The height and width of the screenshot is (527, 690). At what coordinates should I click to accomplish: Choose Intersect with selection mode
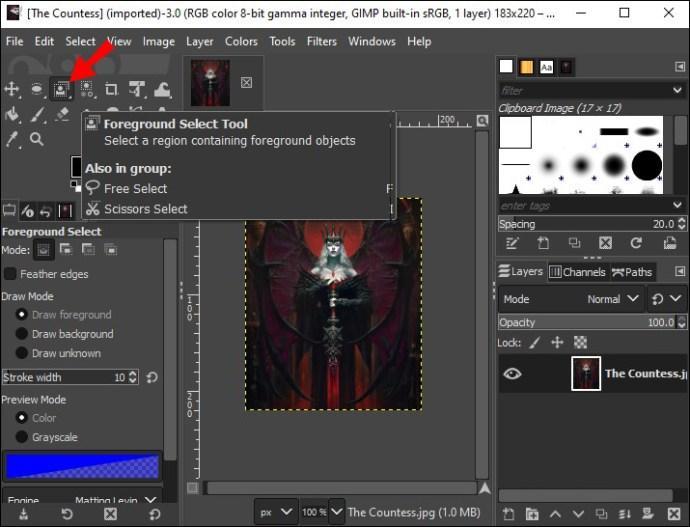click(x=111, y=249)
